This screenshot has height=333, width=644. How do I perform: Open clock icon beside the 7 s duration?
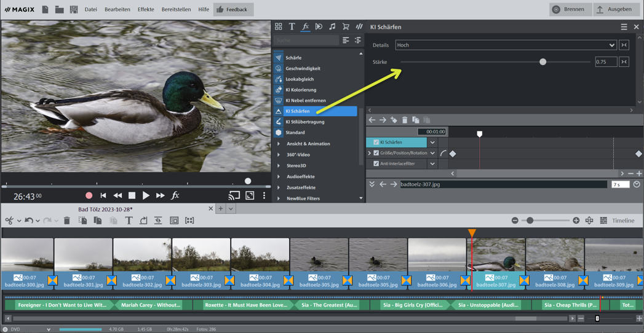tap(637, 184)
